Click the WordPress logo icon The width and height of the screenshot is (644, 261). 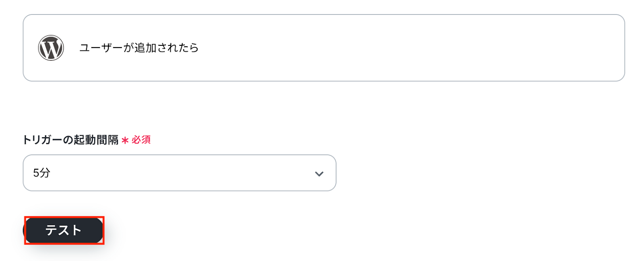tap(51, 48)
